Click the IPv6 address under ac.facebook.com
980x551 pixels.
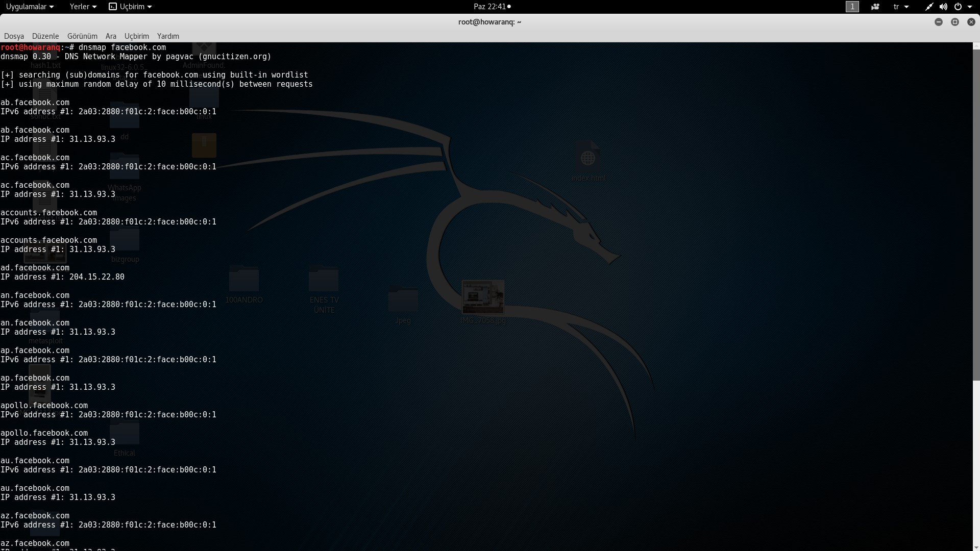[x=148, y=167]
